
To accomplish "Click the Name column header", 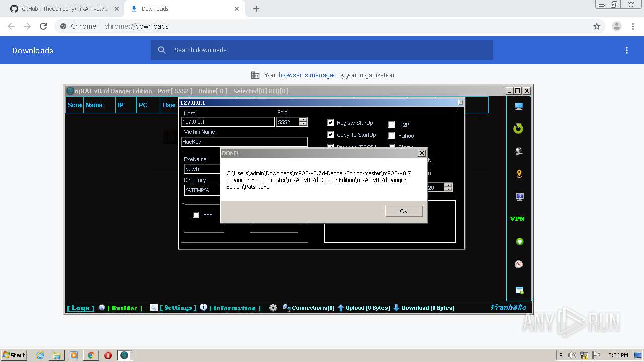I will point(99,105).
